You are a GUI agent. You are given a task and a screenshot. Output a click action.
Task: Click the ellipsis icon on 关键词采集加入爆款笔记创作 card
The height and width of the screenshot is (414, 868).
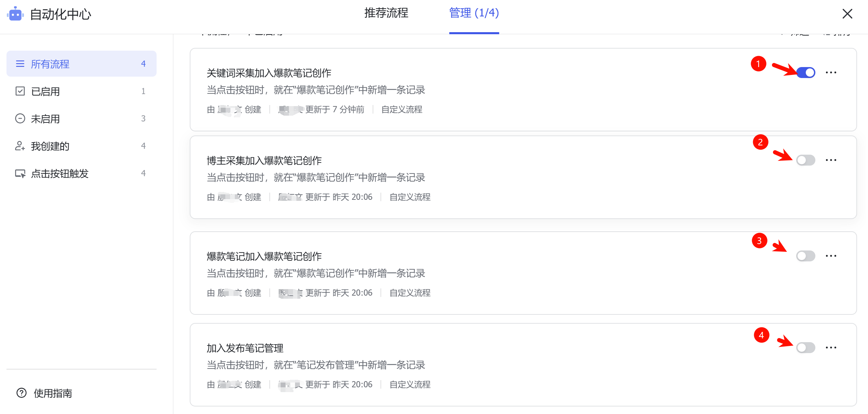[831, 72]
